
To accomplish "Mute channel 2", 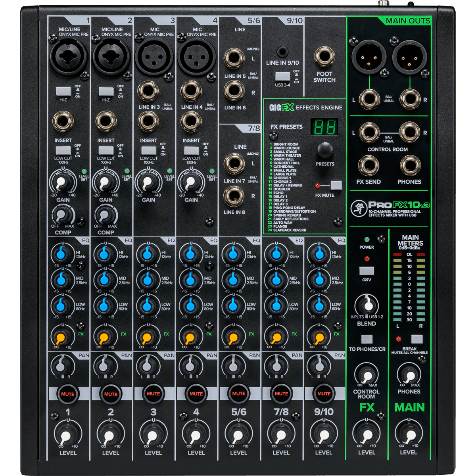I will [x=110, y=394].
